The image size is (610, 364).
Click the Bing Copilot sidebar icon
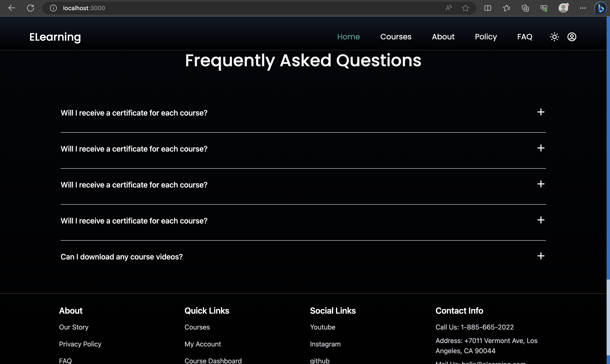(x=600, y=8)
